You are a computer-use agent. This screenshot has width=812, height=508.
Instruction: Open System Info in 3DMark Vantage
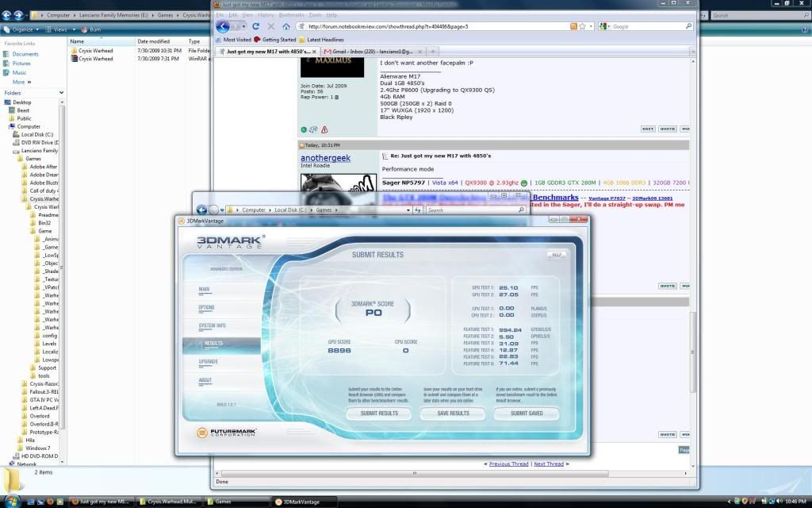212,326
